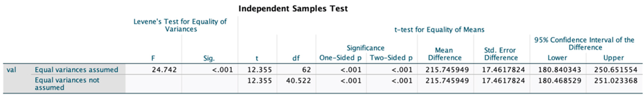Click the Two-Sided p column header
Screen dimensions: 644x96
tap(391, 58)
